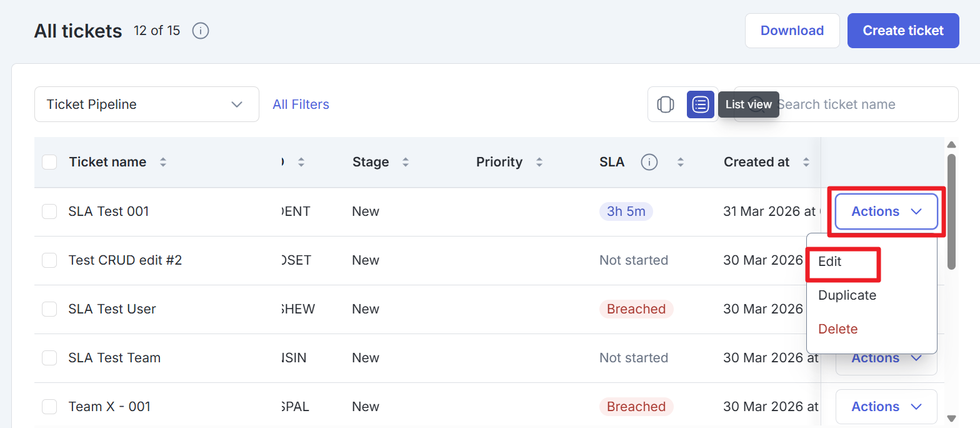This screenshot has height=428, width=980.
Task: Sort by Priority column arrows
Action: coord(539,162)
